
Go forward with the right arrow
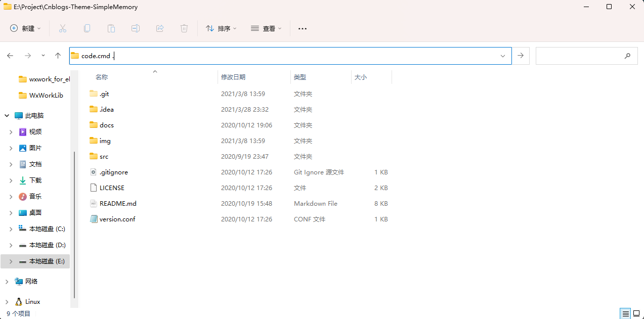28,56
